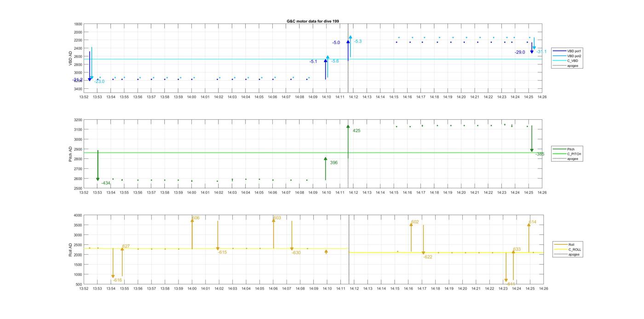Click the "13:52" time tick under VBD plot
The image size is (644, 319).
84,97
